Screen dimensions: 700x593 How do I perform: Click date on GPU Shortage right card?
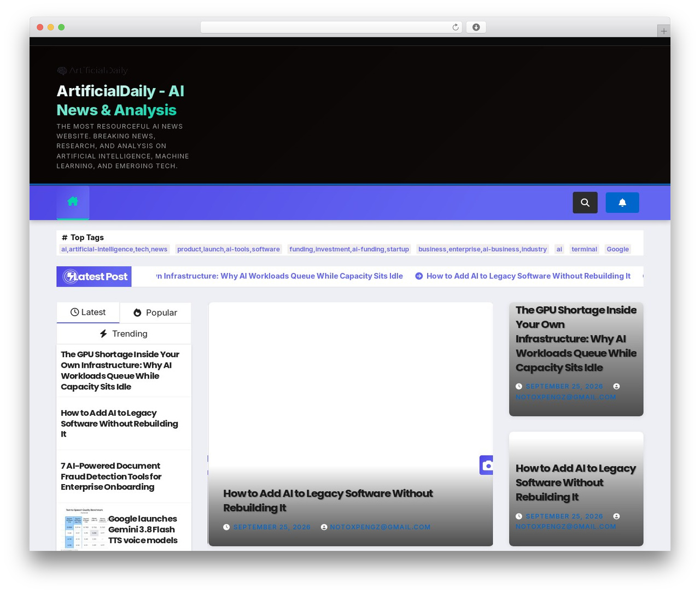tap(564, 387)
